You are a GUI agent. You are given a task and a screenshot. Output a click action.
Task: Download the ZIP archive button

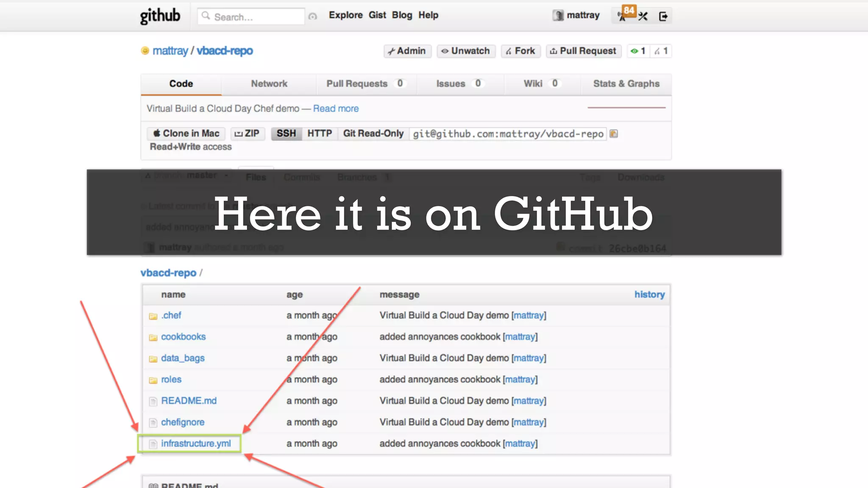pos(248,134)
